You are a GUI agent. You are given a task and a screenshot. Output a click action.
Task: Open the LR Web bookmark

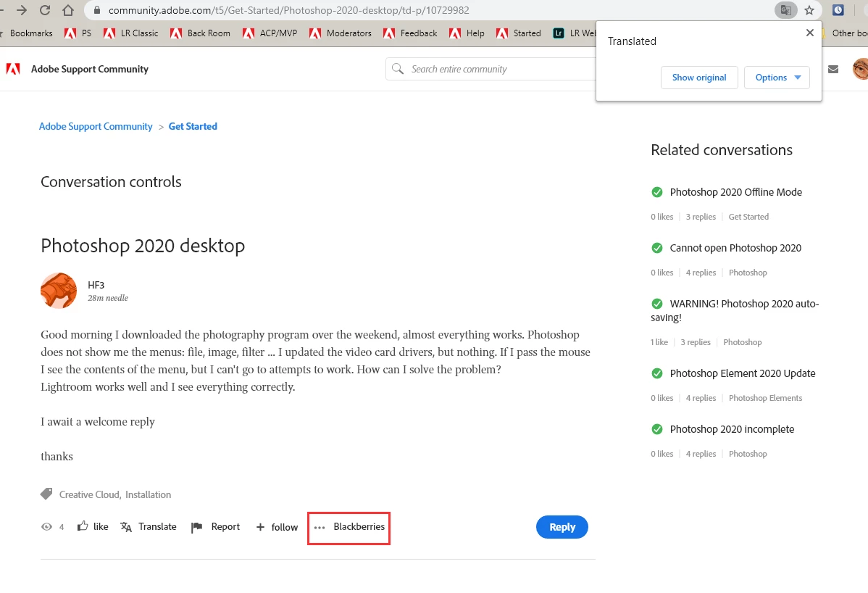574,33
